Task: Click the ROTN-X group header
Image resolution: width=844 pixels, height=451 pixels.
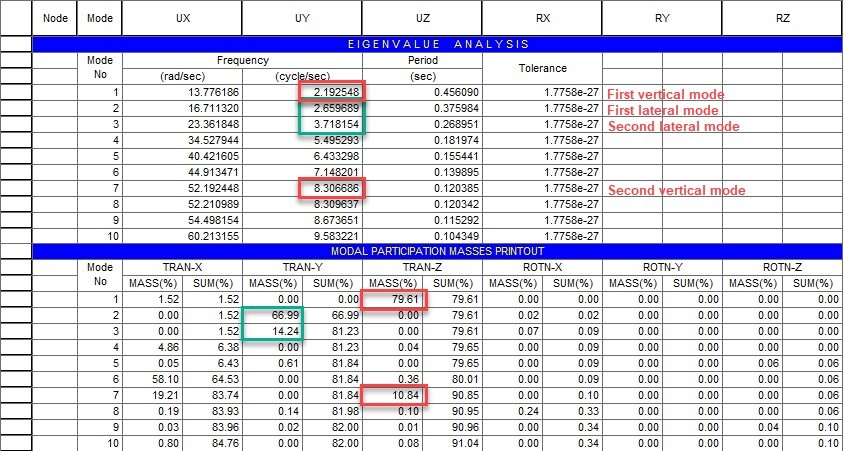Action: (x=543, y=267)
